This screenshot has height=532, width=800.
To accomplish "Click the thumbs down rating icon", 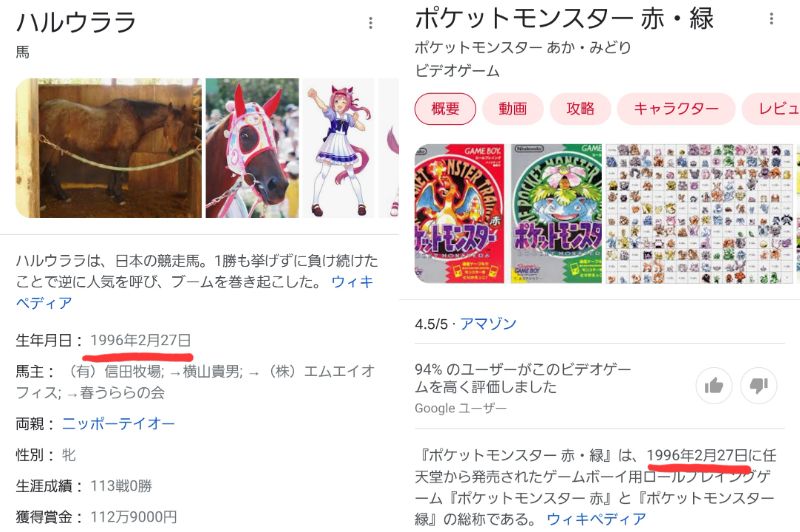I will (759, 386).
